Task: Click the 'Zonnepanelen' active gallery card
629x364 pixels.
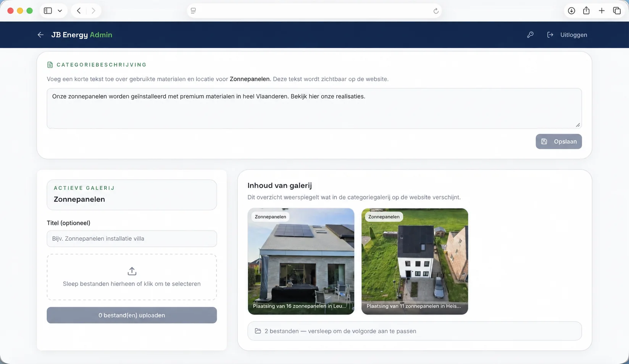Action: (x=132, y=195)
